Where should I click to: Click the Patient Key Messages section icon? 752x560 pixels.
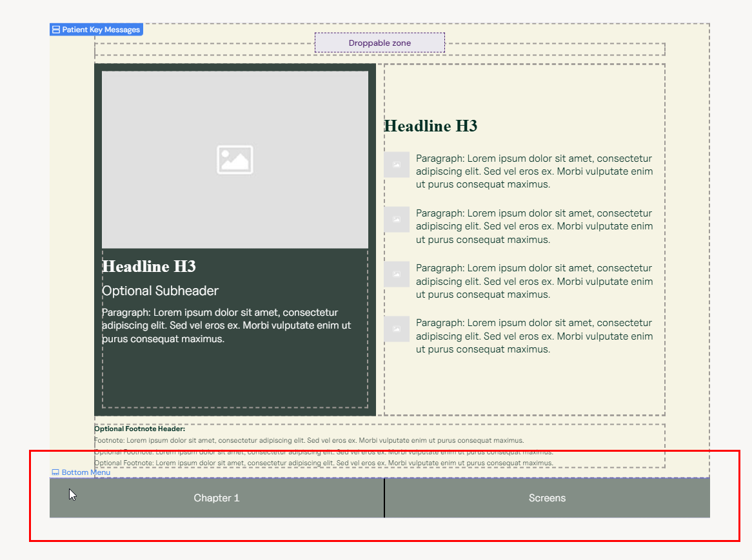click(56, 30)
